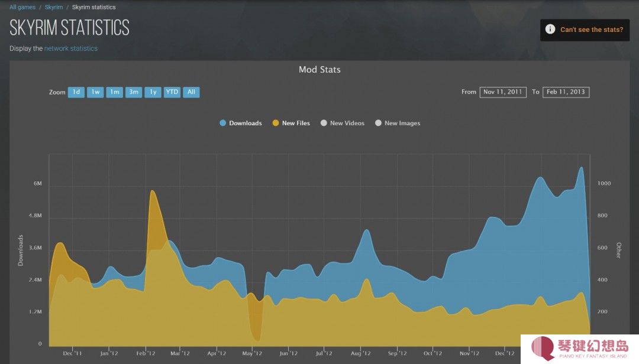Click the info icon beside Can't see the stats
The height and width of the screenshot is (364, 639).
(550, 30)
